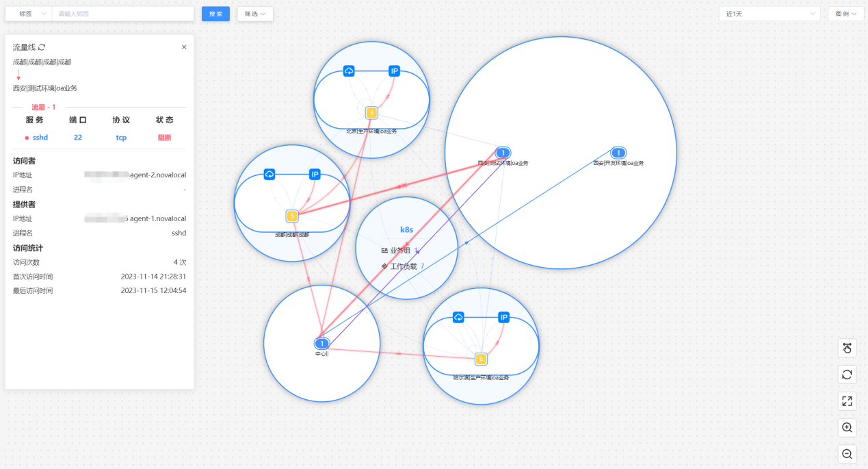Viewport: 868px width, 469px height.
Task: Click the 工作负载 icon in the k8s circle
Action: [384, 266]
